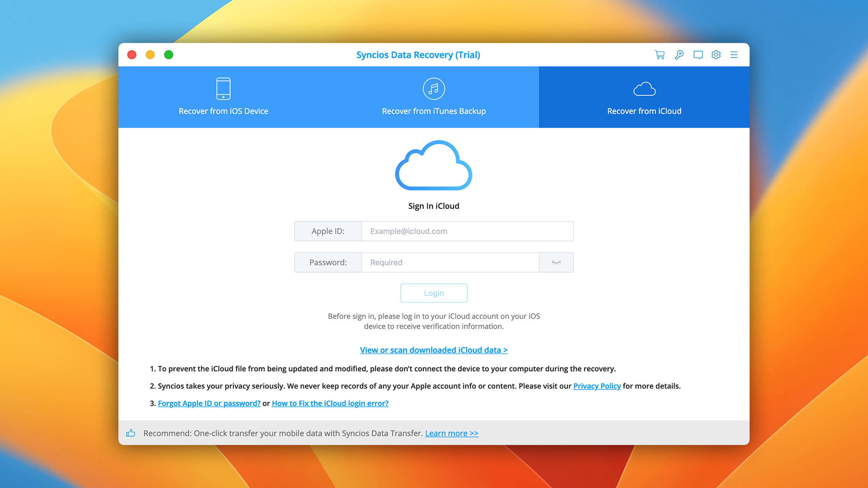The image size is (868, 488).
Task: Switch to Recover from iTunes Backup tab
Action: (x=434, y=97)
